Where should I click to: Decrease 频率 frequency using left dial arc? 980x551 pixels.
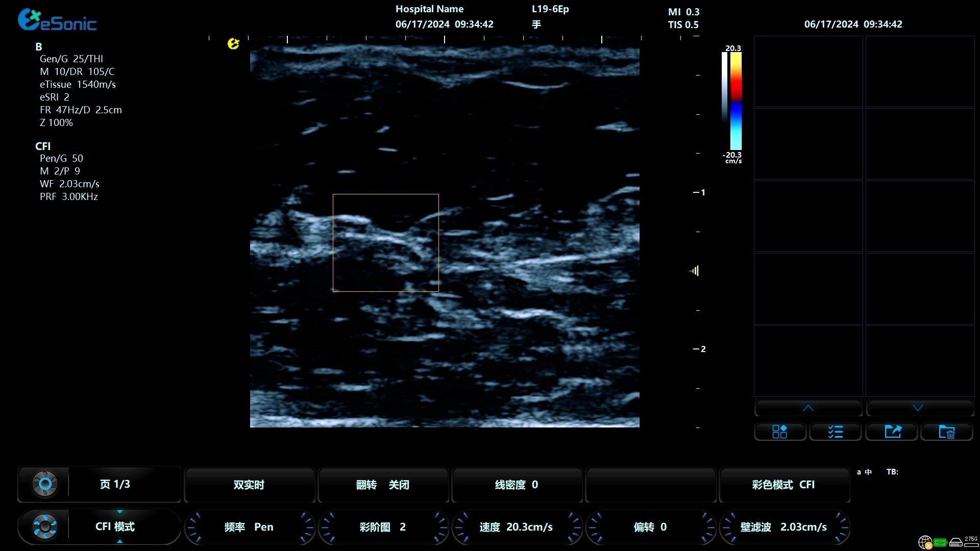tap(194, 527)
